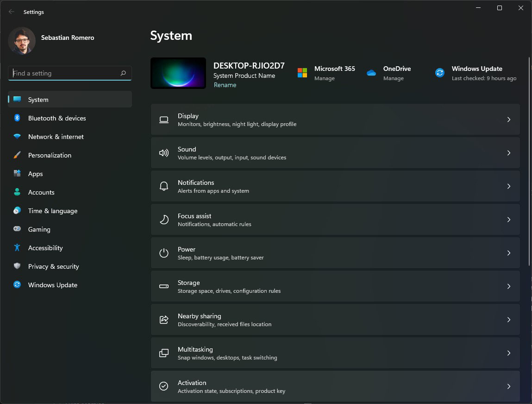Open Power settings via the power icon
Image resolution: width=532 pixels, height=404 pixels.
(x=163, y=253)
